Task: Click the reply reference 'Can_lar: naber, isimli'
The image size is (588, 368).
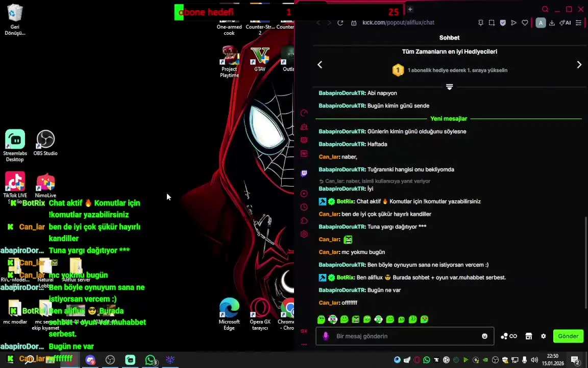Action: [374, 181]
